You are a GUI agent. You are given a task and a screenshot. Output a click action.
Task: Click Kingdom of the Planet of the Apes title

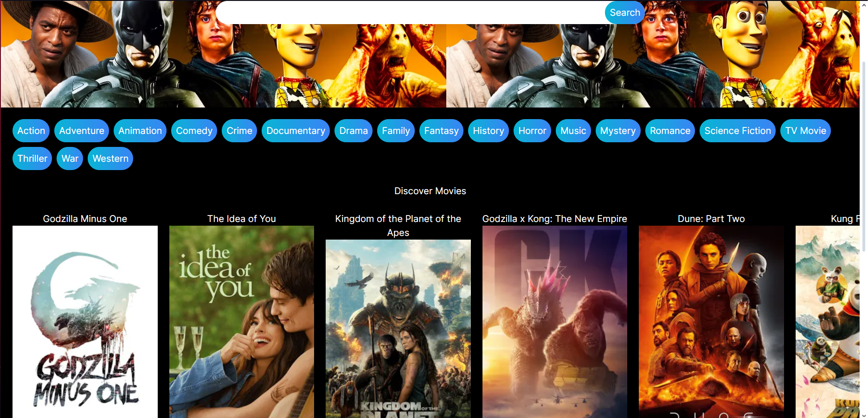[398, 226]
